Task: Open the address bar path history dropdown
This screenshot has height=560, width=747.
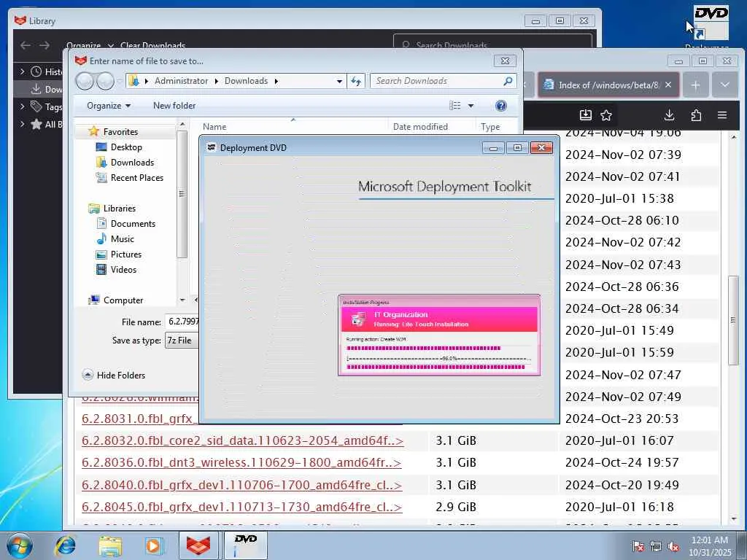Action: coord(339,81)
